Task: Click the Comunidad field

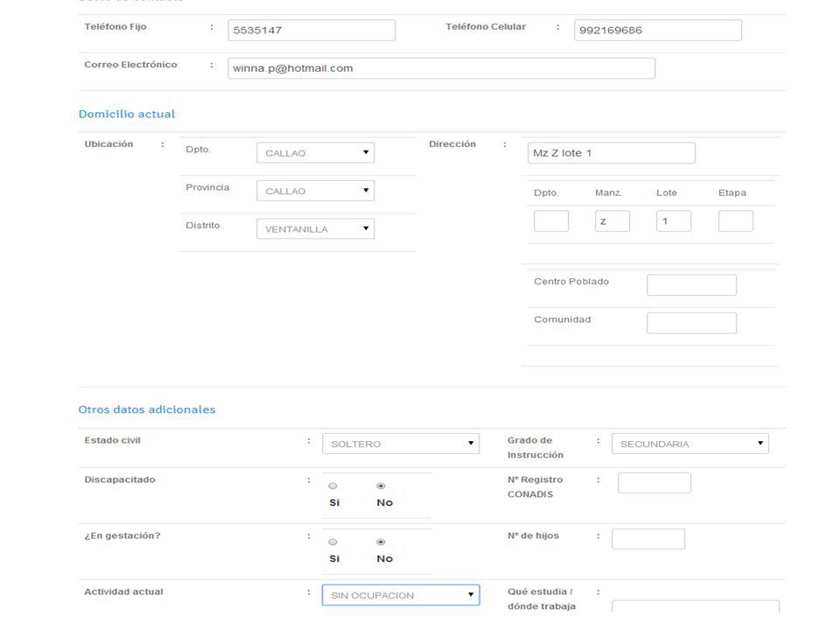Action: [691, 323]
